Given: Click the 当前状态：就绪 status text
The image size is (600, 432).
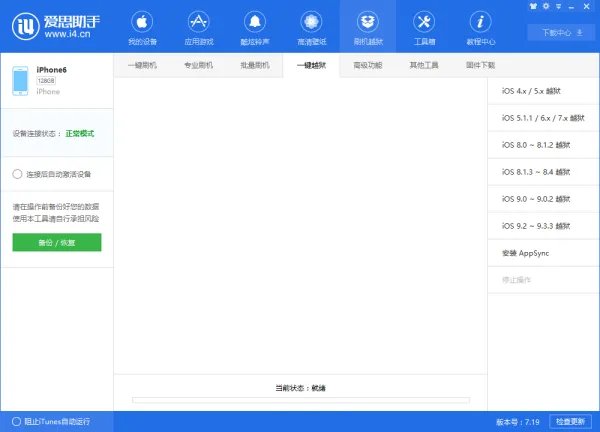Looking at the screenshot, I should (x=300, y=388).
